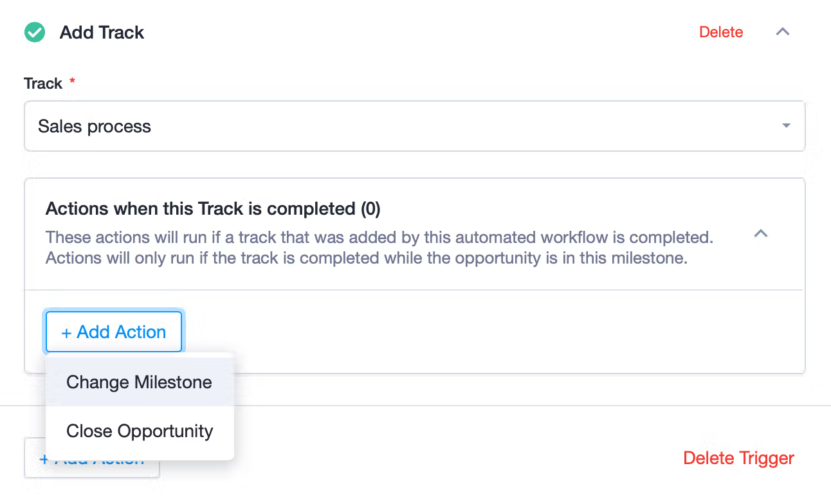This screenshot has width=831, height=504.
Task: Click the Add Track heading text
Action: (x=102, y=32)
